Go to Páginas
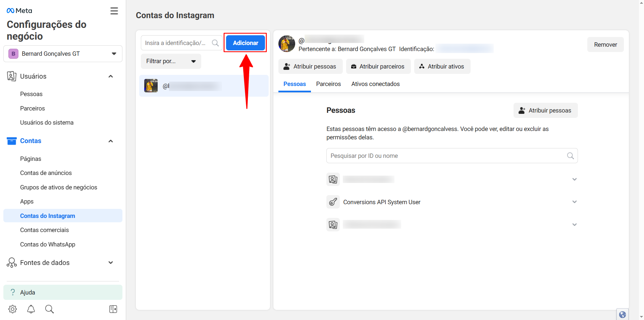 tap(31, 159)
